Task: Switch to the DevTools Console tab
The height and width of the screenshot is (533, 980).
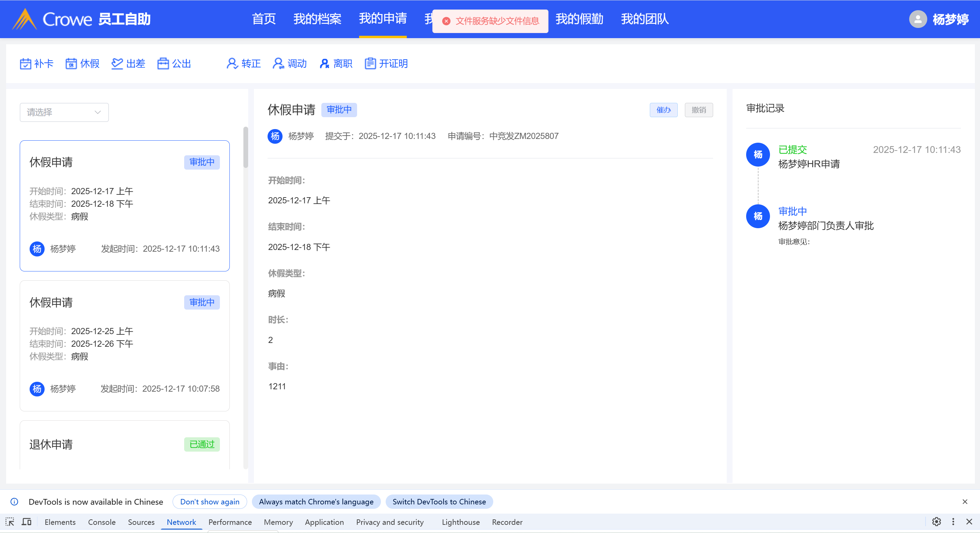Action: (101, 522)
